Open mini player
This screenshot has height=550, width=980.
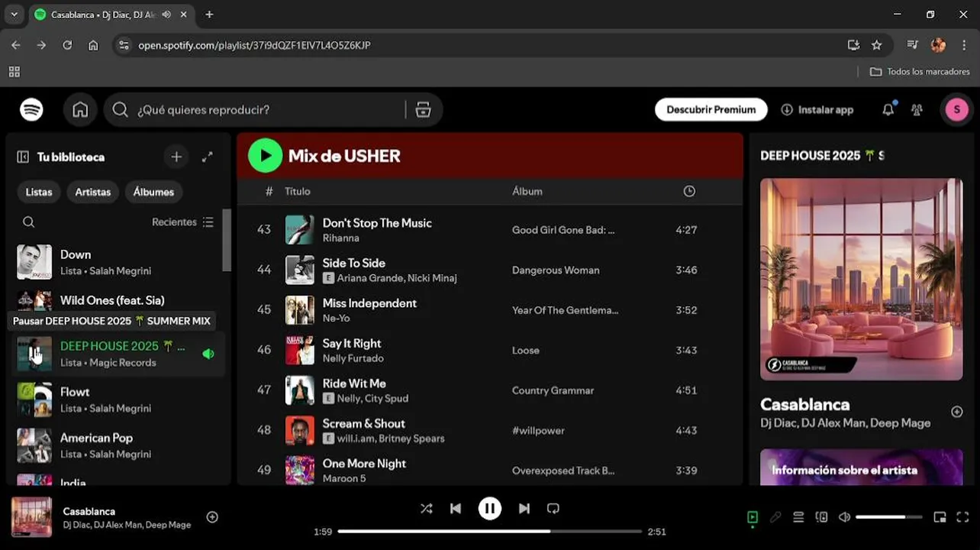click(940, 517)
